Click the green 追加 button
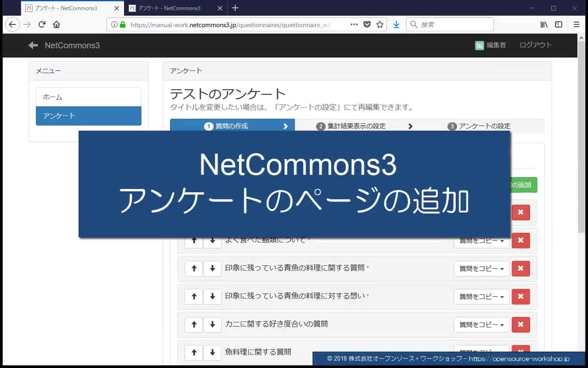This screenshot has height=368, width=588. 524,185
